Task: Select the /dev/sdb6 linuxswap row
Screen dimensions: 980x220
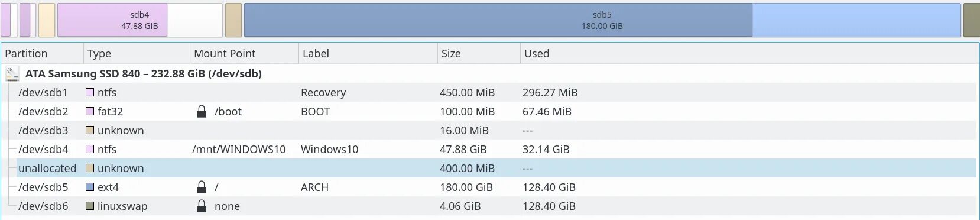Action: click(x=489, y=206)
